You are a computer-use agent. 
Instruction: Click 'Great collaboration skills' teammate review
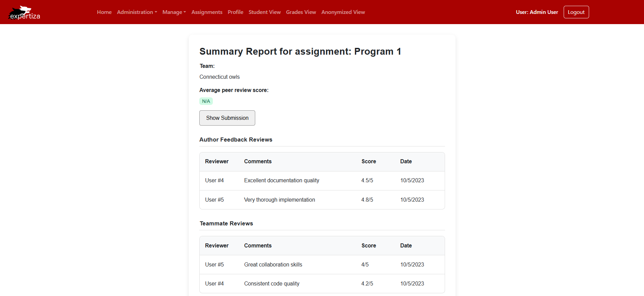[x=273, y=265]
